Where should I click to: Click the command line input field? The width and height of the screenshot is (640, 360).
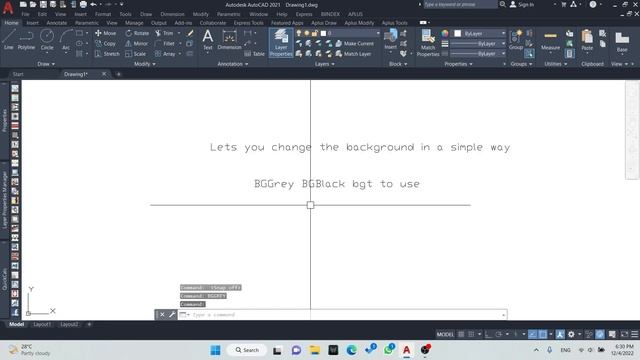tap(343, 315)
